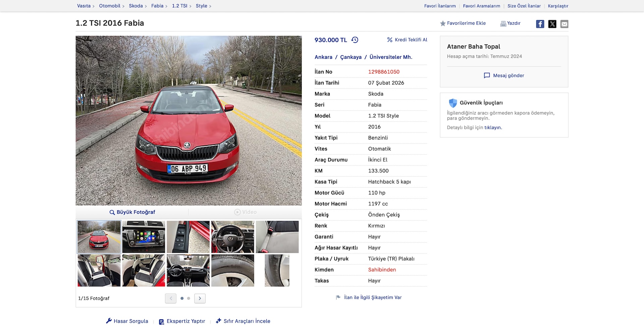644x330 pixels.
Task: Go to next photo thumbnail page
Action: coord(200,298)
